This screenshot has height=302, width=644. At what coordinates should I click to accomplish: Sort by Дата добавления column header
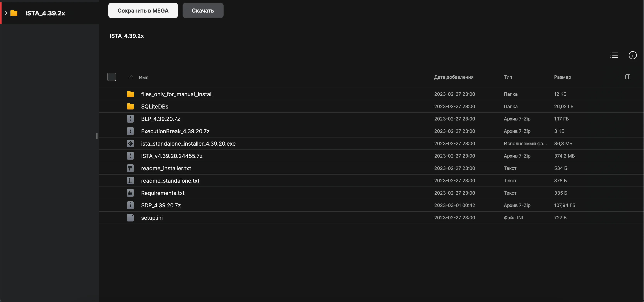454,77
